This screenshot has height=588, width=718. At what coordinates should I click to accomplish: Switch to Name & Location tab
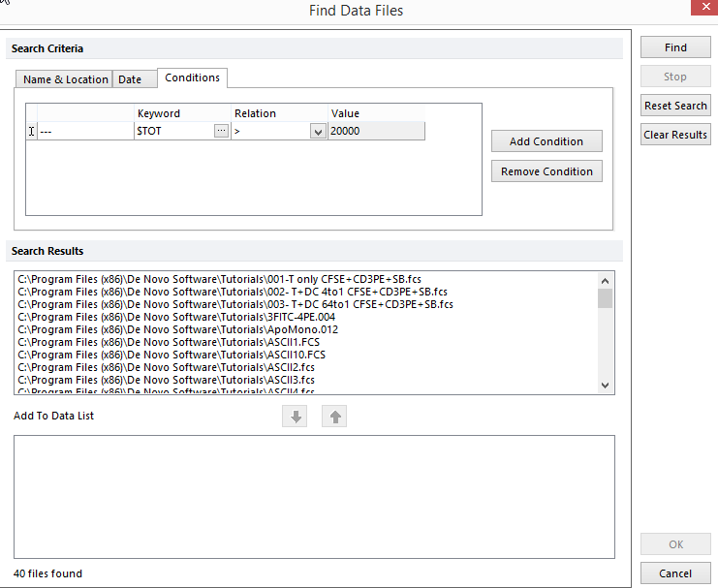65,79
